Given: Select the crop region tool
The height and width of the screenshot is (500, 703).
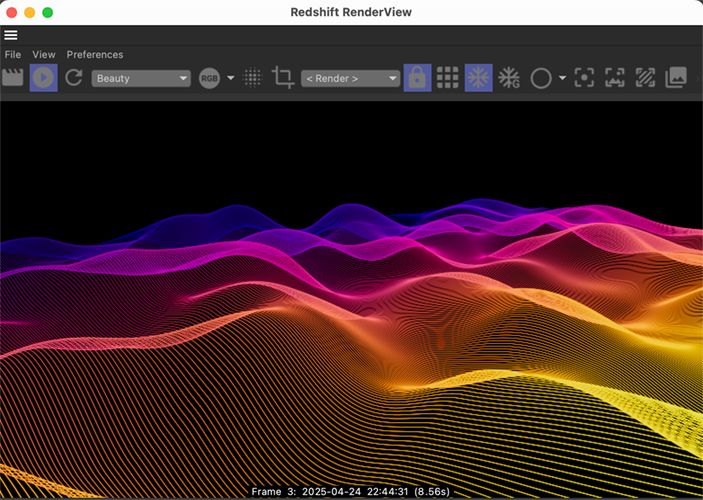Looking at the screenshot, I should click(283, 78).
